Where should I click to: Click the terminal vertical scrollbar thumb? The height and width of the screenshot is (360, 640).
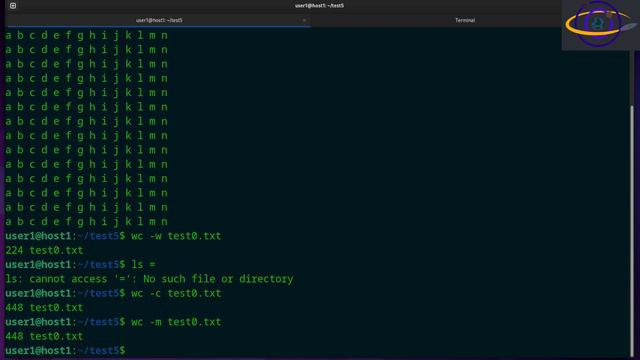pos(632,231)
